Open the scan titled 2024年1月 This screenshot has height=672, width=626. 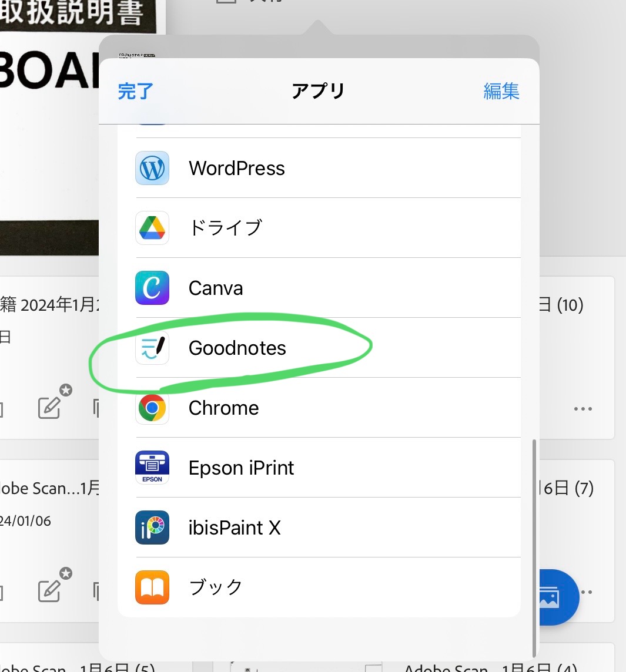[x=49, y=305]
